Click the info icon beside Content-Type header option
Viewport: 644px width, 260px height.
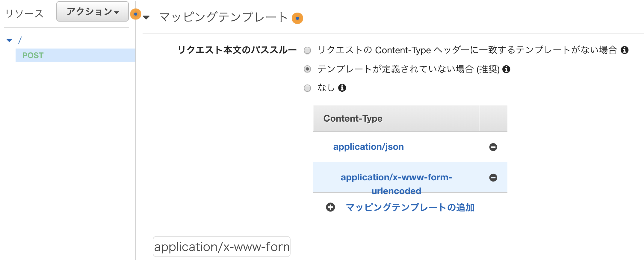pyautogui.click(x=625, y=50)
